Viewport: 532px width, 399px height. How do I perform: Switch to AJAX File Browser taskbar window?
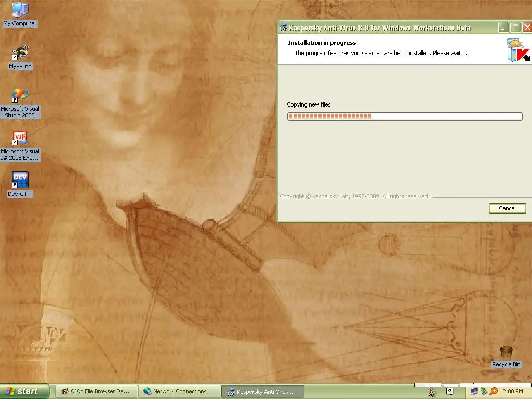96,392
